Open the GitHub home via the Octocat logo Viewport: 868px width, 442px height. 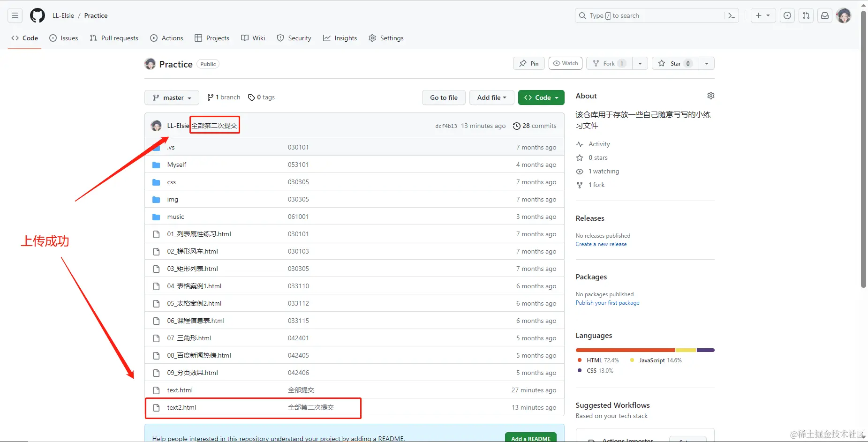point(37,15)
